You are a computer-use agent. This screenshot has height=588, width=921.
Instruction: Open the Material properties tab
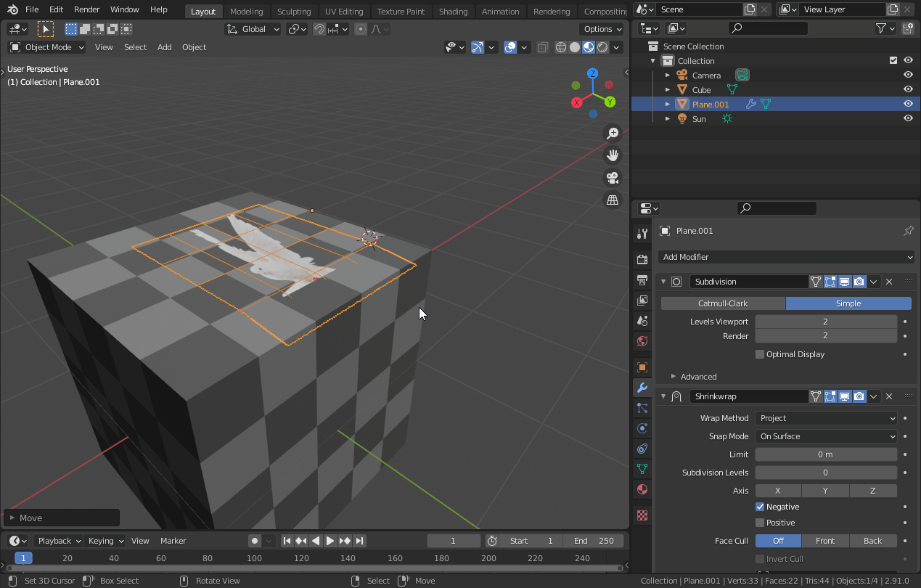(642, 489)
